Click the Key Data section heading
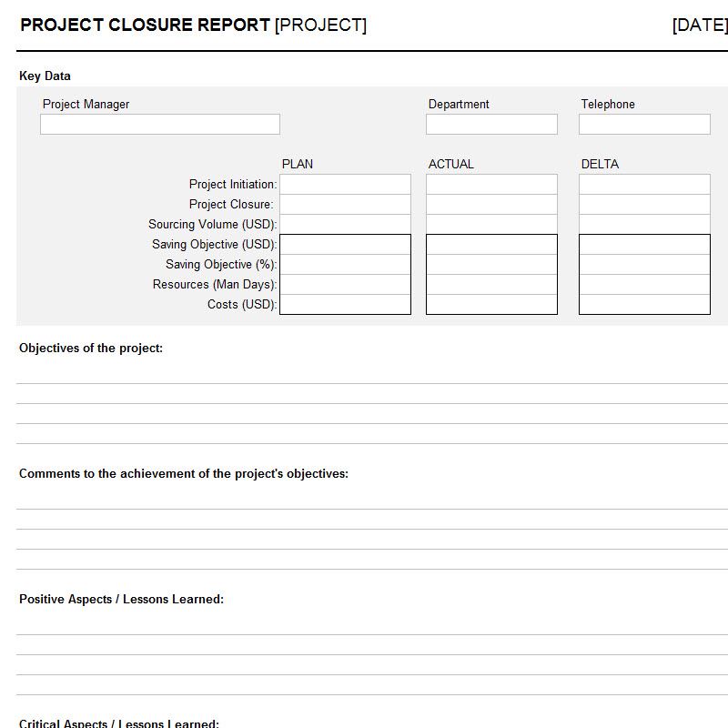 45,76
